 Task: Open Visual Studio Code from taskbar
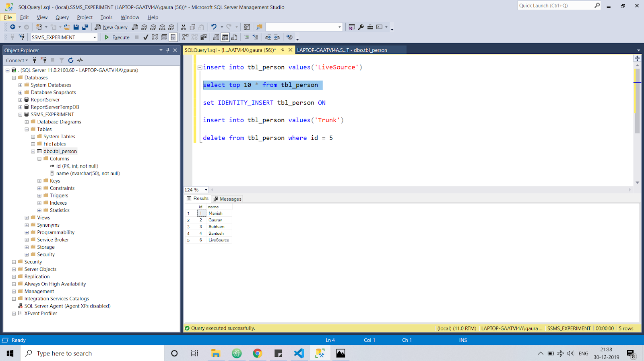click(x=299, y=353)
